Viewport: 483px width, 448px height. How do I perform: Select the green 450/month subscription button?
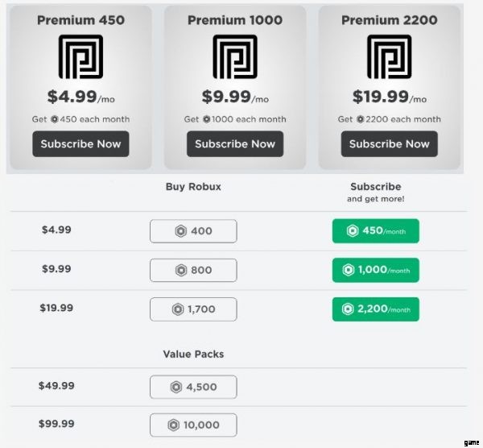pyautogui.click(x=375, y=231)
